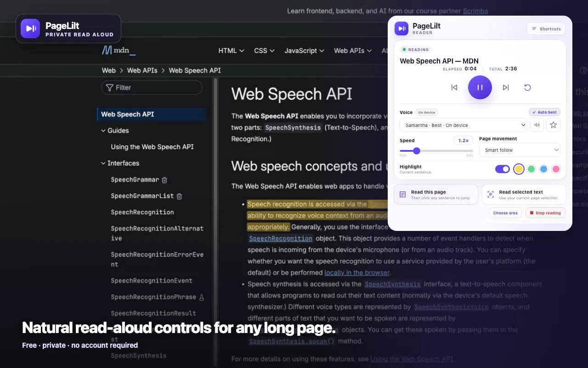Image resolution: width=588 pixels, height=368 pixels.
Task: Preview the voice with the speaker icon
Action: click(537, 125)
